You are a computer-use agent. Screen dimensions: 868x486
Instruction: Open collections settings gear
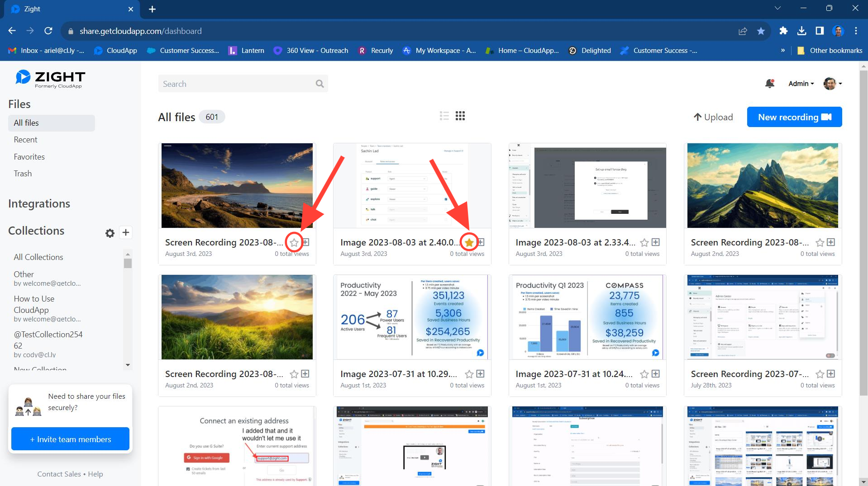[x=110, y=233]
